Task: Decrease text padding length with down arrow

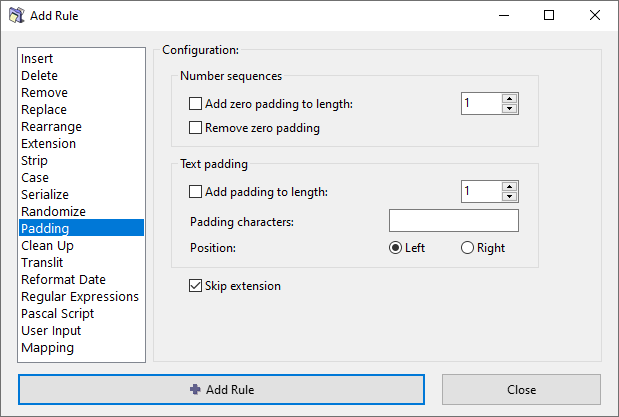Action: (x=510, y=197)
